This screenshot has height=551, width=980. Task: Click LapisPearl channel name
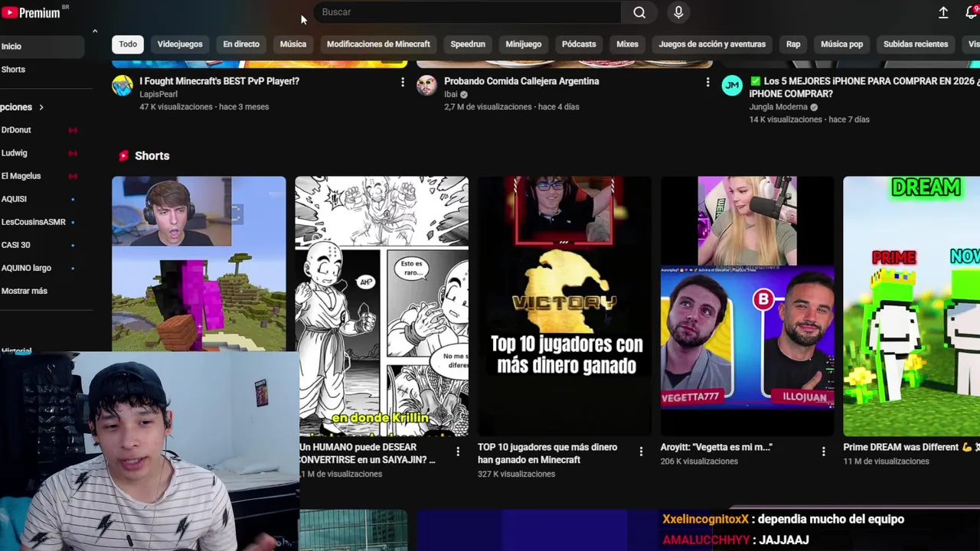[158, 94]
